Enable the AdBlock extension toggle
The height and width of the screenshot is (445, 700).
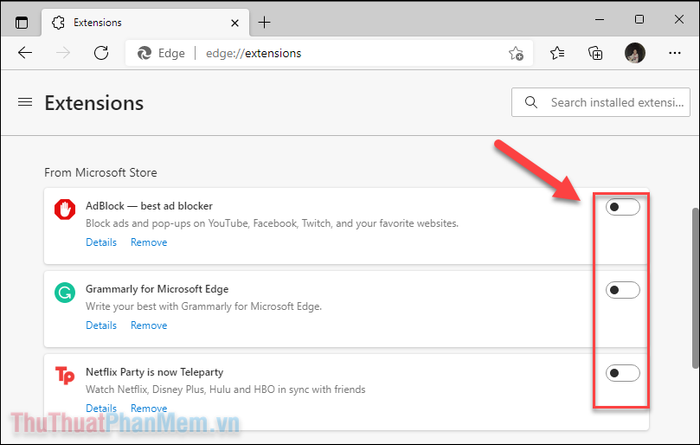click(x=622, y=207)
